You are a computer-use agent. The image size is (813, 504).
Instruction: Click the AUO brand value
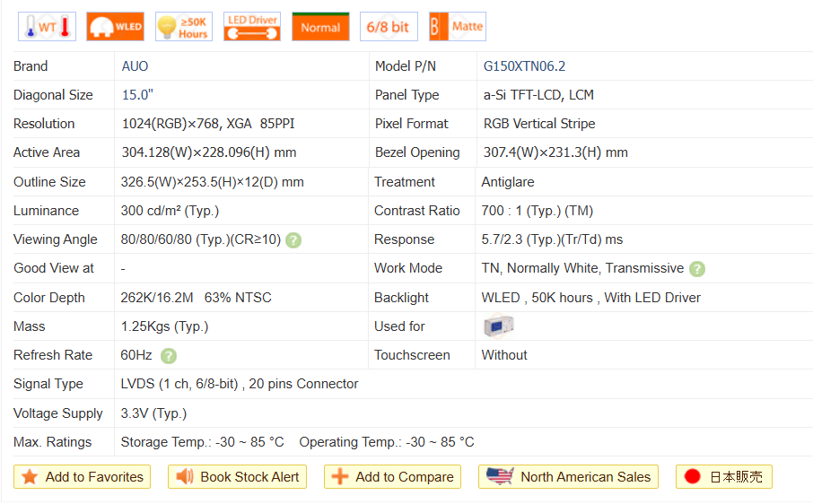[x=135, y=66]
